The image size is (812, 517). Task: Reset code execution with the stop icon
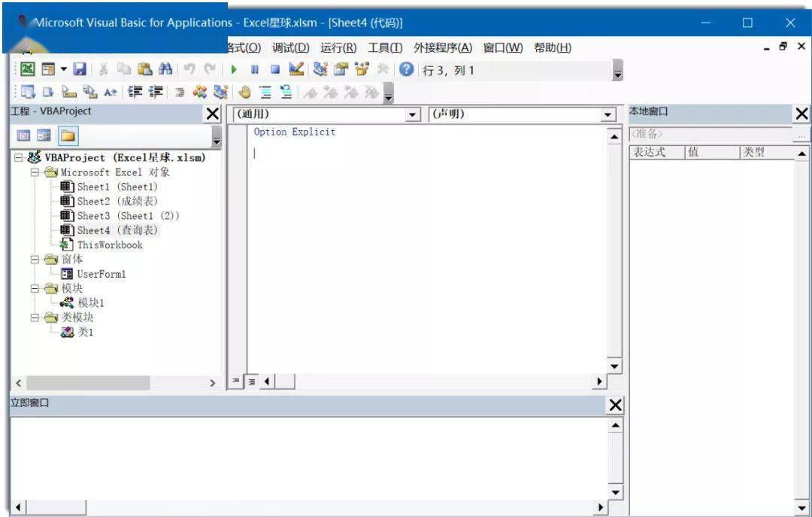click(276, 68)
